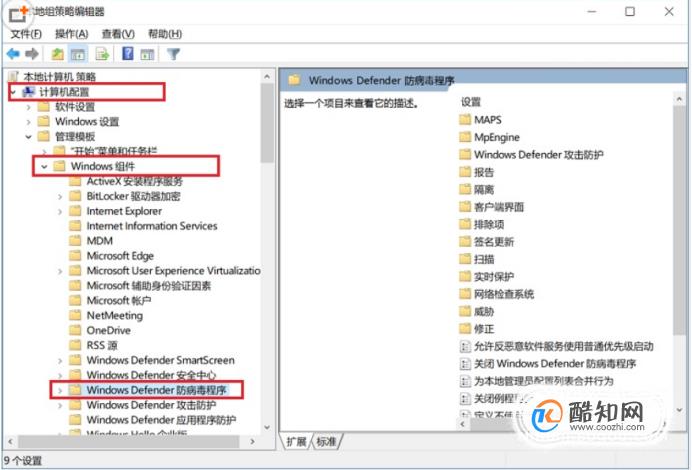The width and height of the screenshot is (692, 470).
Task: Toggle the show/hide console tree toolbar icon
Action: coord(78,54)
